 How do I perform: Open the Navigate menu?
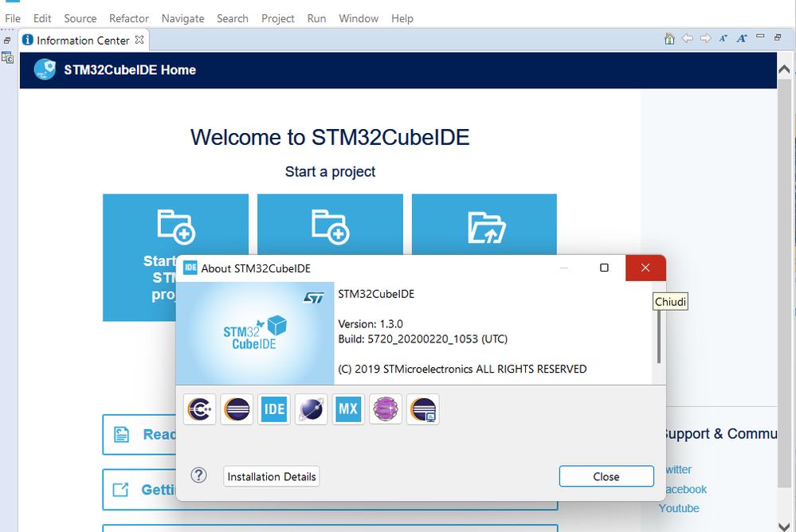[x=182, y=18]
